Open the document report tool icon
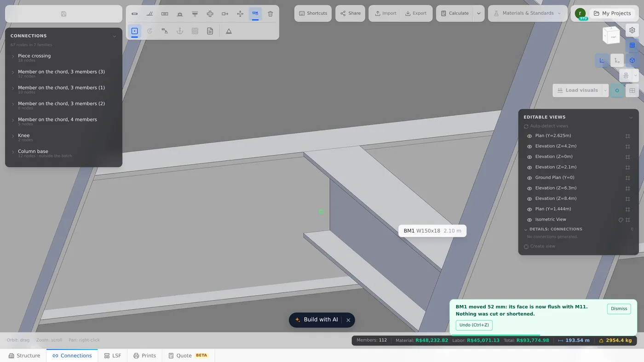Screen dimensions: 644x362 [x=210, y=31]
